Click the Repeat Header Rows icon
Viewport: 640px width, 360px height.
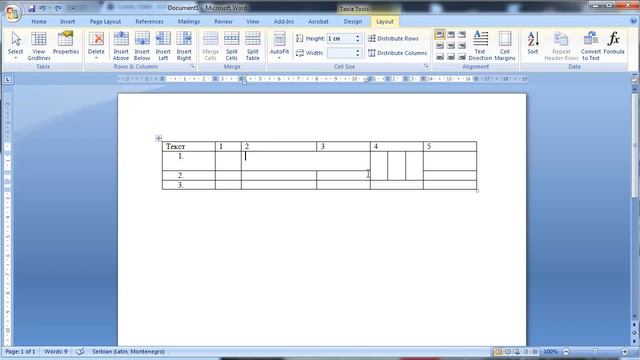point(561,39)
